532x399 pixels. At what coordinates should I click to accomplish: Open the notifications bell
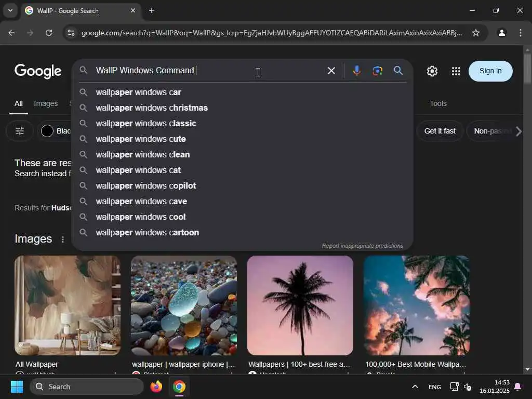(x=518, y=387)
